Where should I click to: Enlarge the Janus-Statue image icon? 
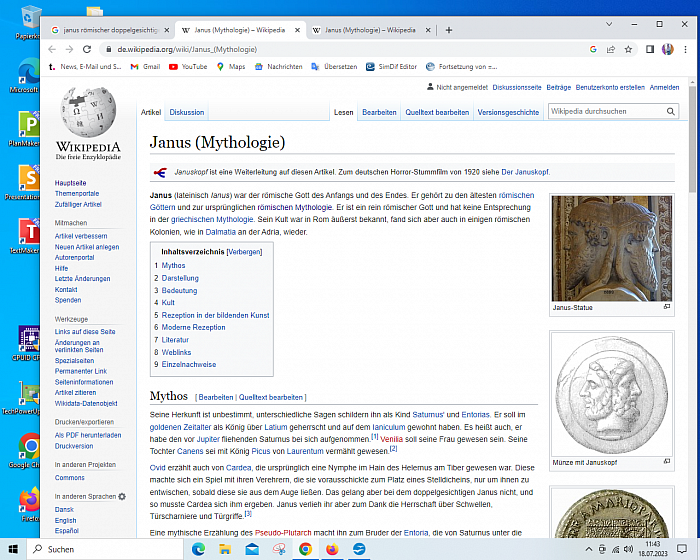(667, 307)
